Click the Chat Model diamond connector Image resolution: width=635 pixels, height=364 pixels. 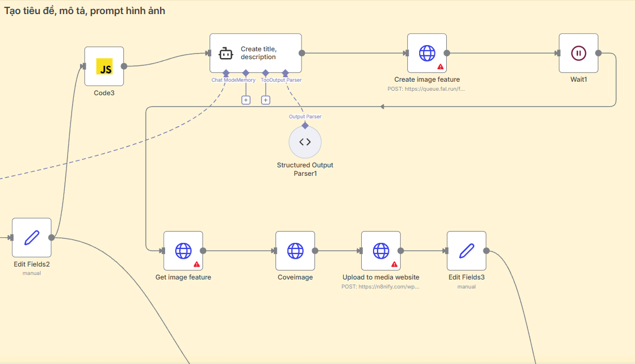click(x=225, y=73)
